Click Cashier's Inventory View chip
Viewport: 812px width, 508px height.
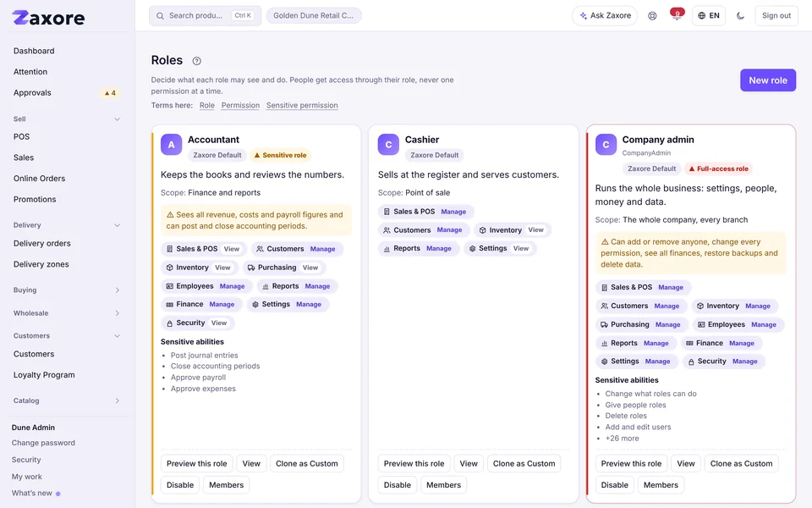513,230
